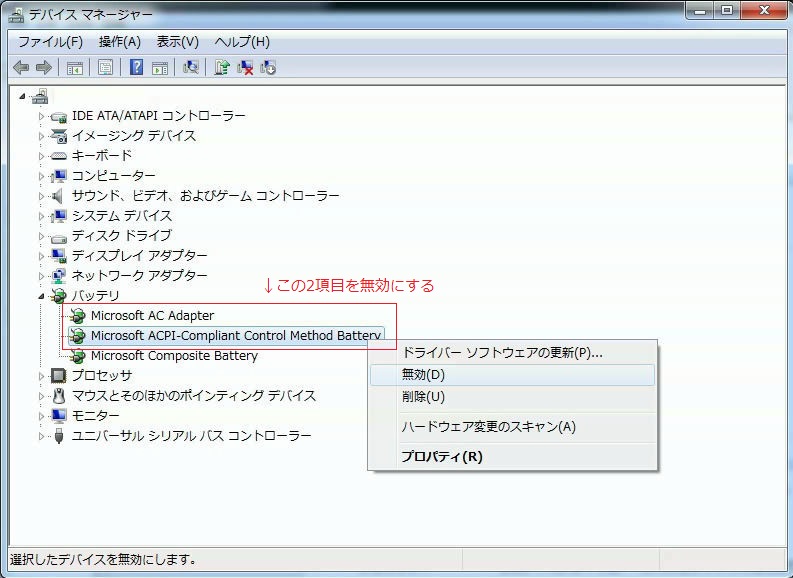Viewport: 793px width, 578px height.
Task: Click Scan for hardware changes toolbar icon
Action: pos(191,67)
